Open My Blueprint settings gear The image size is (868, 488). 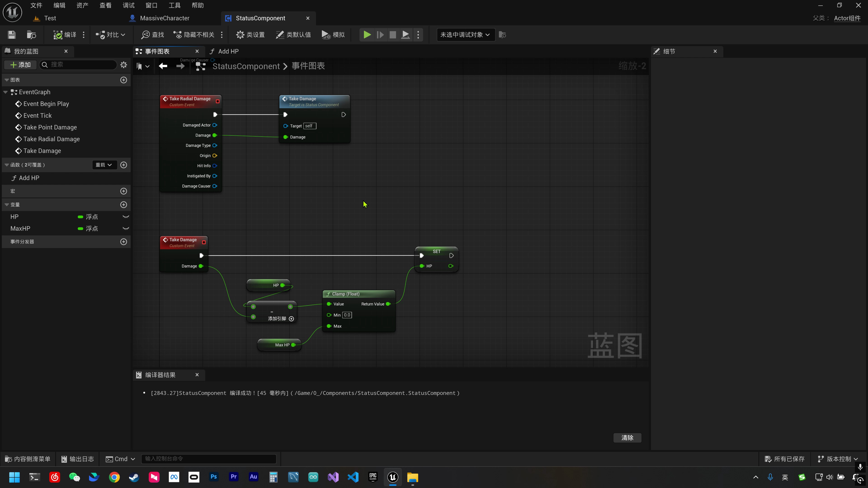pos(124,65)
